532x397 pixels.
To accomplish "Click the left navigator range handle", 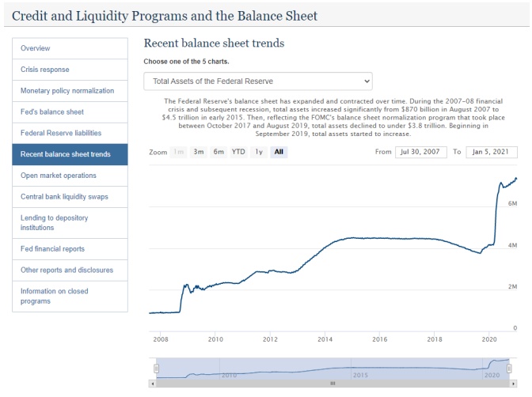I will coord(156,368).
